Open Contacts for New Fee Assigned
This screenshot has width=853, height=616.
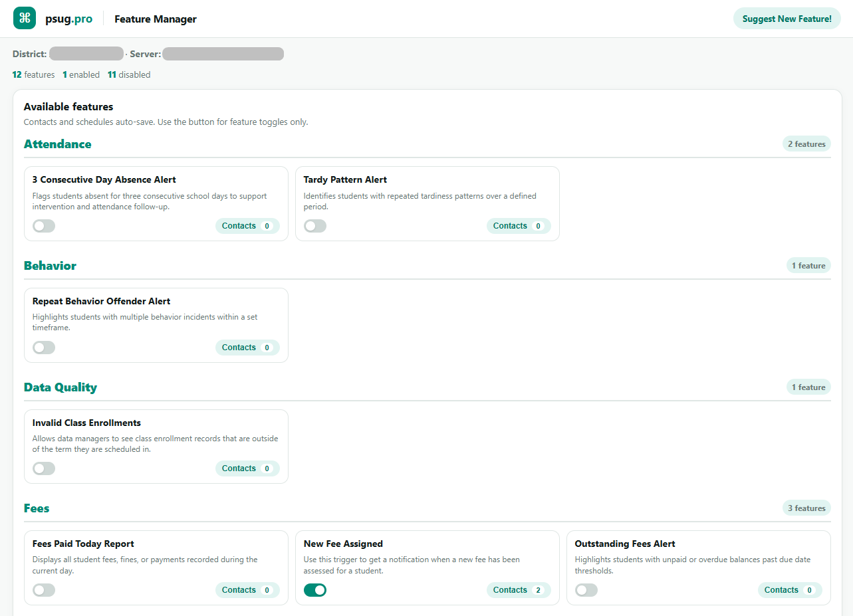coord(519,590)
